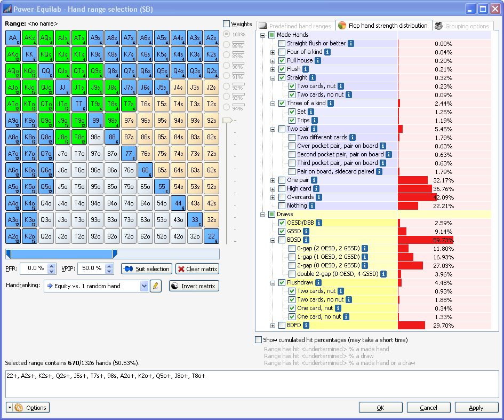The width and height of the screenshot is (504, 420).
Task: Collapse the BDSD node
Action: point(273,240)
